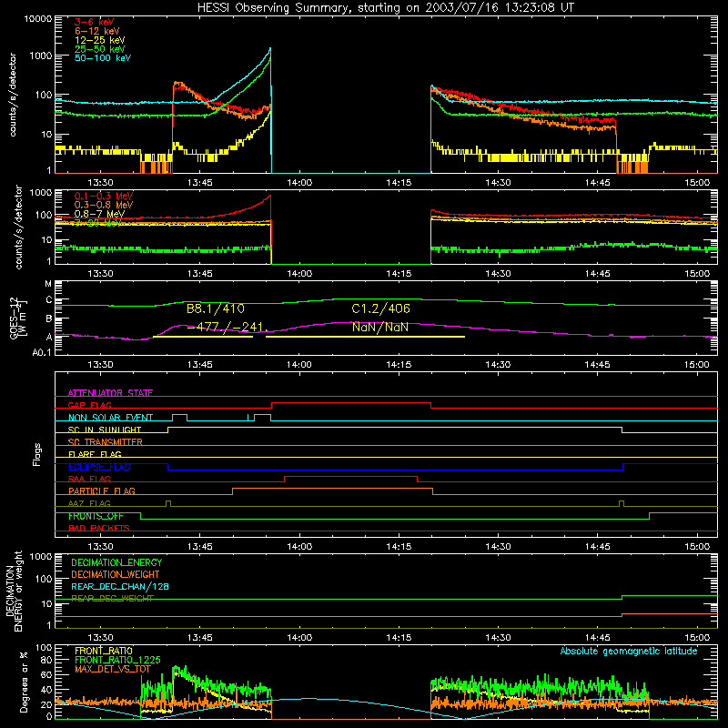The height and width of the screenshot is (728, 728).
Task: Click the B8.1/410 flare annotation
Action: tap(216, 308)
